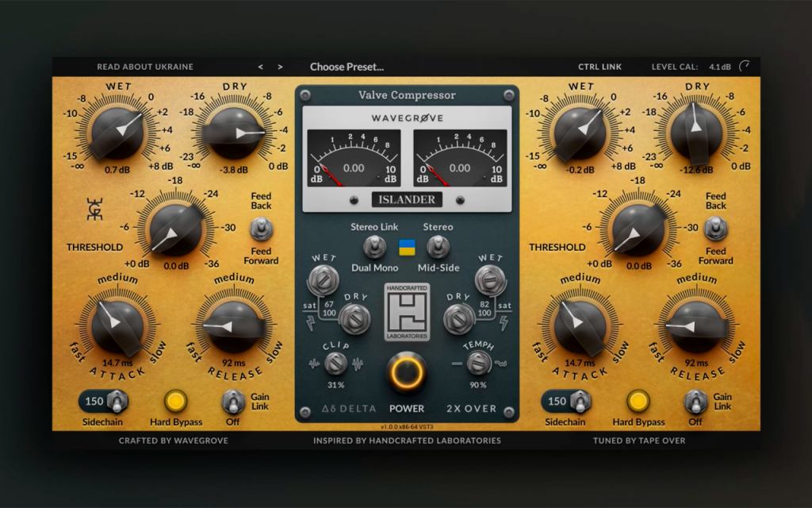The width and height of the screenshot is (812, 508).
Task: Click the Ukraine flag icon
Action: tap(407, 248)
